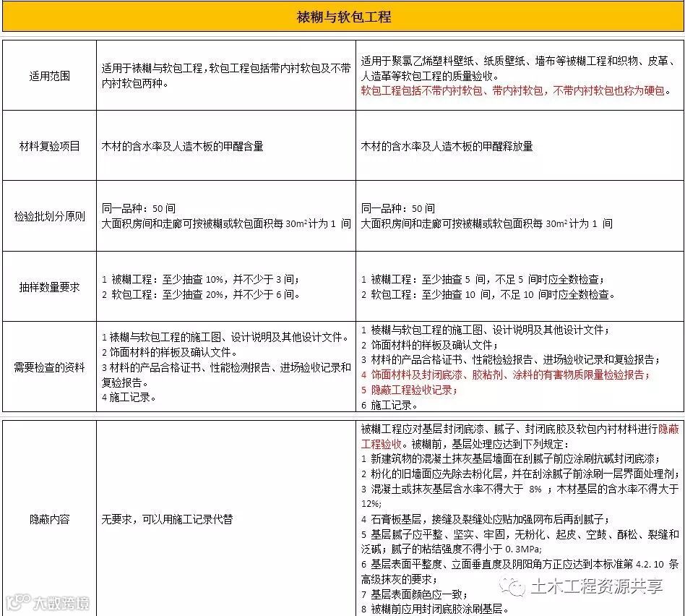This screenshot has width=685, height=616.
Task: Click the 需要检查的资料 row header
Action: click(49, 367)
